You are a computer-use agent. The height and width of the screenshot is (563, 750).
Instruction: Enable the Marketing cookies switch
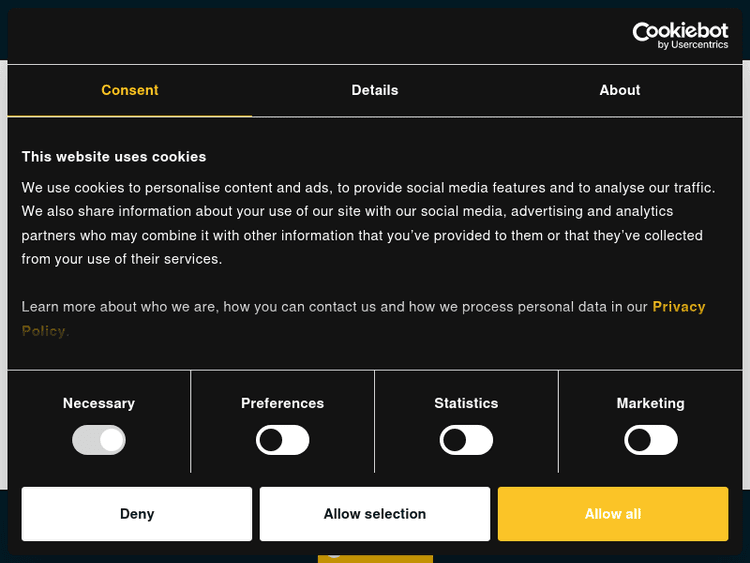[651, 440]
